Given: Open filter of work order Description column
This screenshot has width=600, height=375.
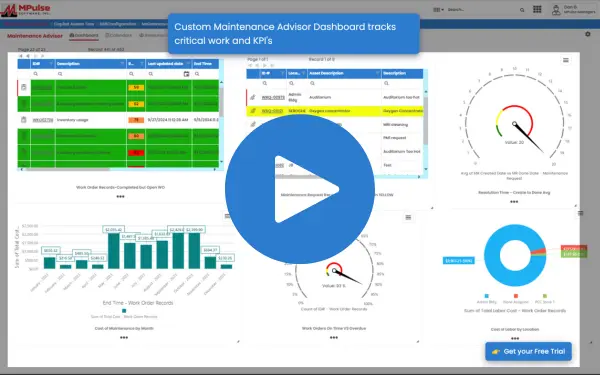Looking at the screenshot, I should pyautogui.click(x=122, y=64).
